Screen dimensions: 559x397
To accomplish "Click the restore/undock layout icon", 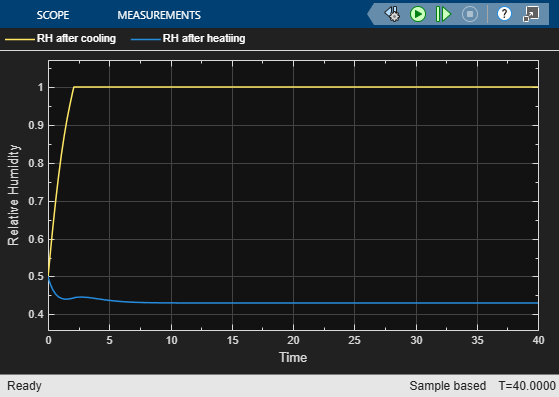I will click(531, 14).
